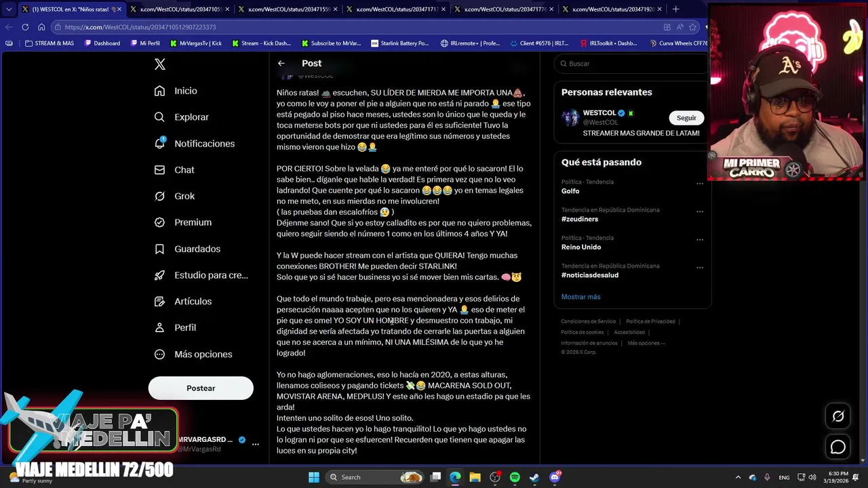Open Mi Perfil bookmark

(x=145, y=43)
